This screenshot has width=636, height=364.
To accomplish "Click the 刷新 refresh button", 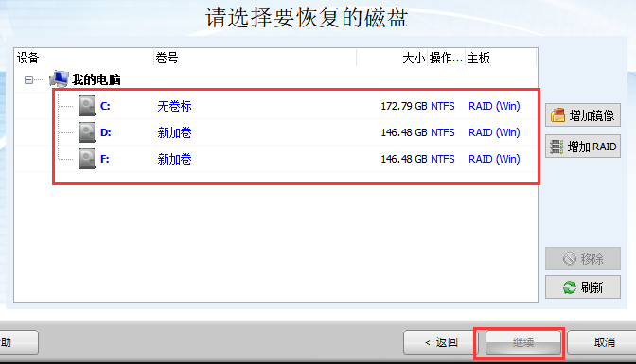I will pos(583,287).
